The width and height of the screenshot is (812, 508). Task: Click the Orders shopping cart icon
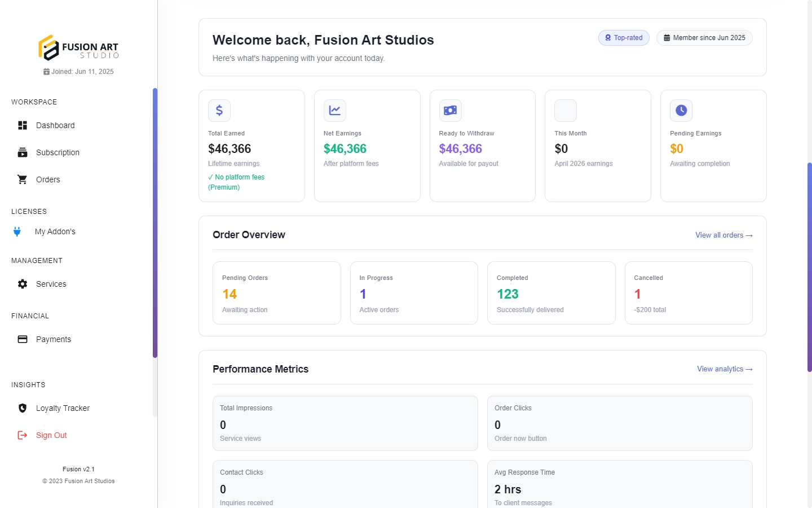[23, 179]
